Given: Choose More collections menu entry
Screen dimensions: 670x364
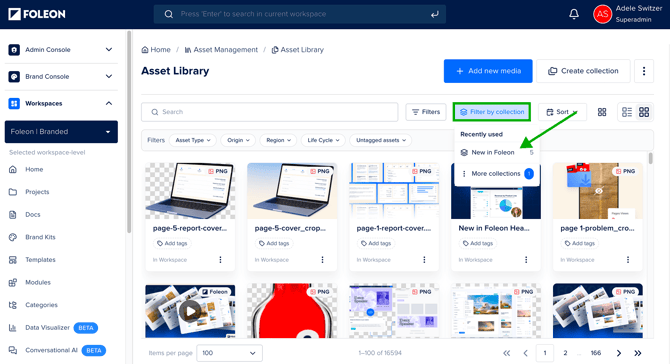Looking at the screenshot, I should point(497,173).
